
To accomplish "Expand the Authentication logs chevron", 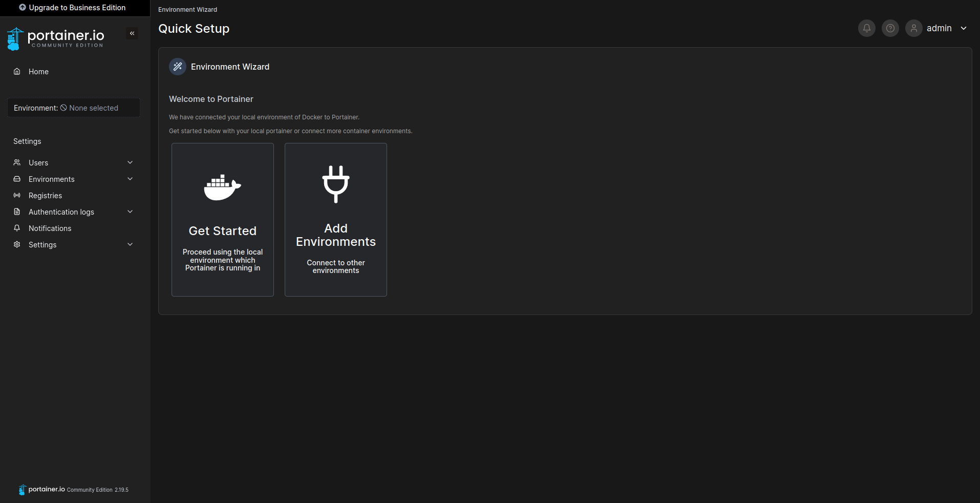I will click(x=130, y=212).
